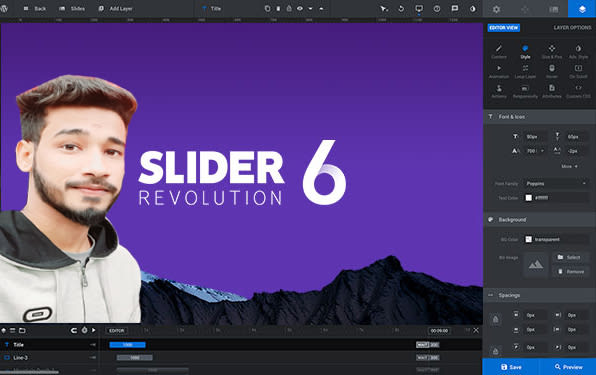Open the Slides menu
The height and width of the screenshot is (375, 596).
pyautogui.click(x=72, y=8)
